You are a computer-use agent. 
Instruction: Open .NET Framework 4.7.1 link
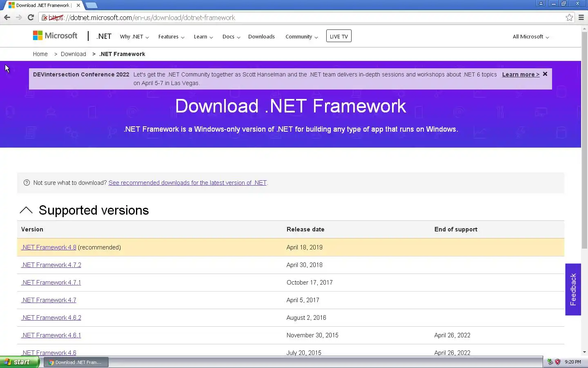51,283
